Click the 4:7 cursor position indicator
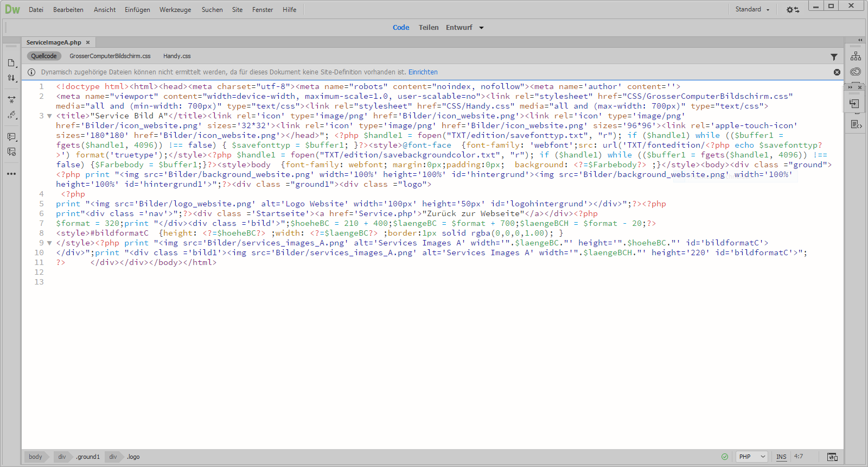Screen dimensions: 868x467 tap(799, 457)
